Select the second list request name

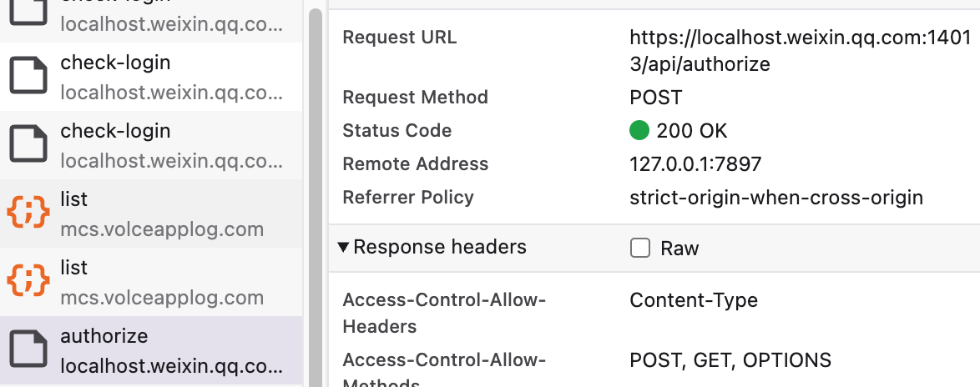74,268
